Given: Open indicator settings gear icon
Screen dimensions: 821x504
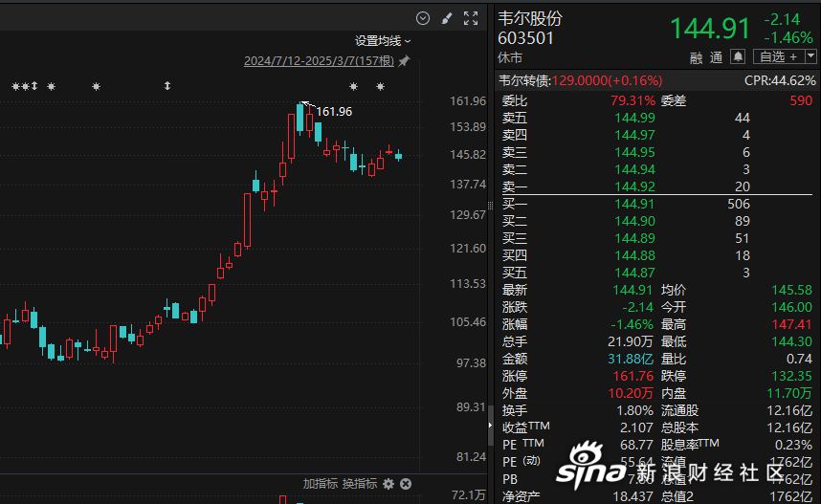Looking at the screenshot, I should (388, 484).
